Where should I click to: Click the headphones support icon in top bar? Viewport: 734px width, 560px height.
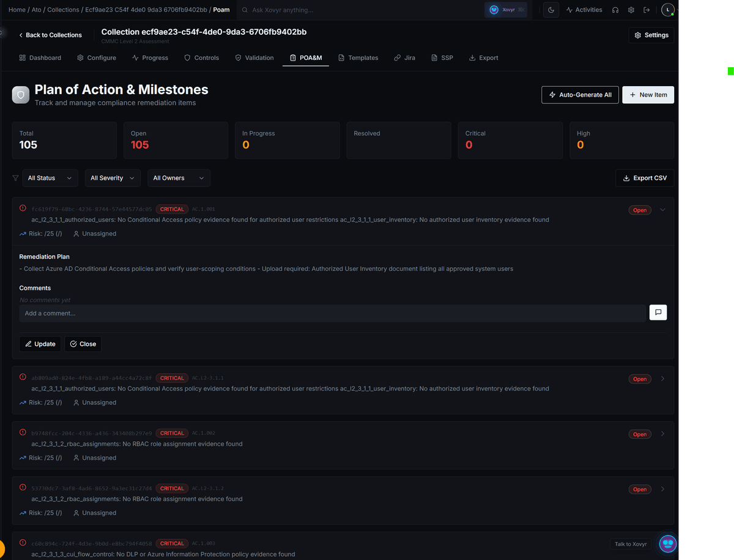click(x=615, y=10)
